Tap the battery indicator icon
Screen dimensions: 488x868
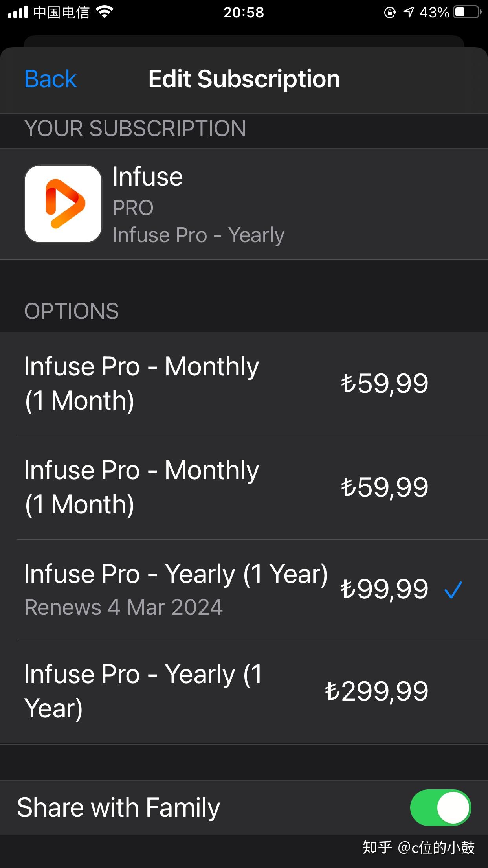tap(467, 13)
